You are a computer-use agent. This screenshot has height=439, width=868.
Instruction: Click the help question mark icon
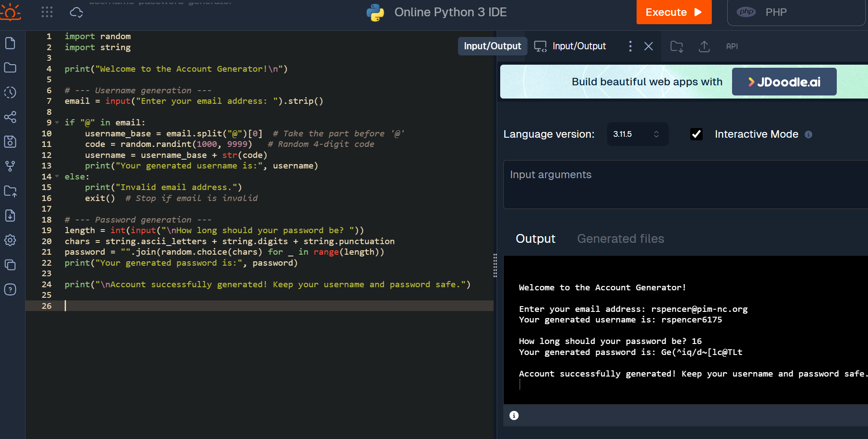click(10, 289)
